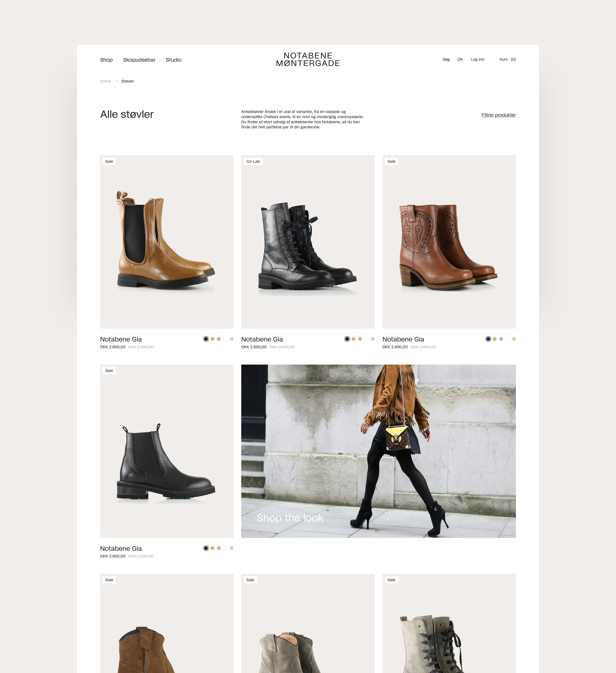Open the black lace-up combat boot image
The image size is (616, 673).
tap(308, 242)
